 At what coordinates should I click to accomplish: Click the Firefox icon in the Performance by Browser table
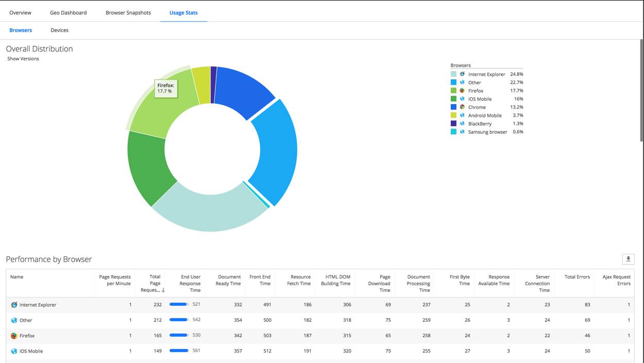[x=14, y=335]
